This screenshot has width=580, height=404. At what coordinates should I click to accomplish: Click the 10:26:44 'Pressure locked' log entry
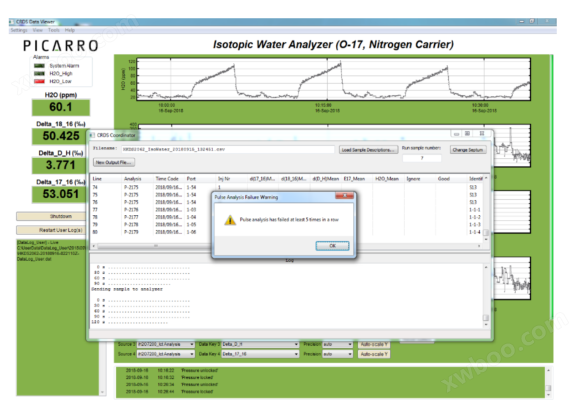pyautogui.click(x=169, y=391)
